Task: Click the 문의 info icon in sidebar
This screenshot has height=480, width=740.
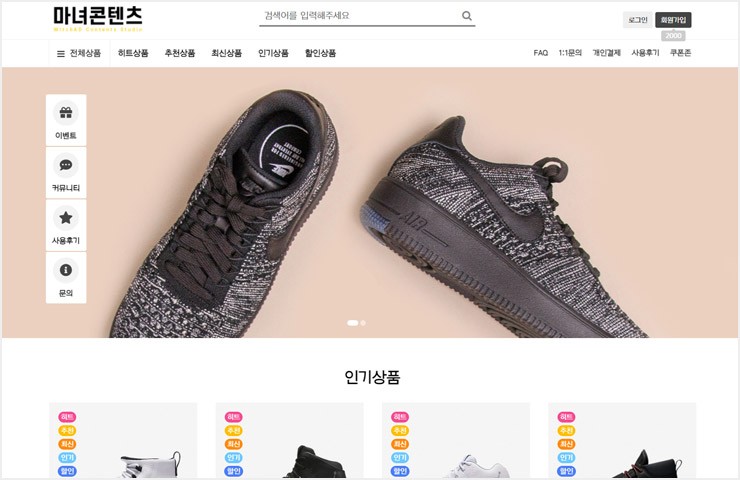Action: (x=66, y=270)
